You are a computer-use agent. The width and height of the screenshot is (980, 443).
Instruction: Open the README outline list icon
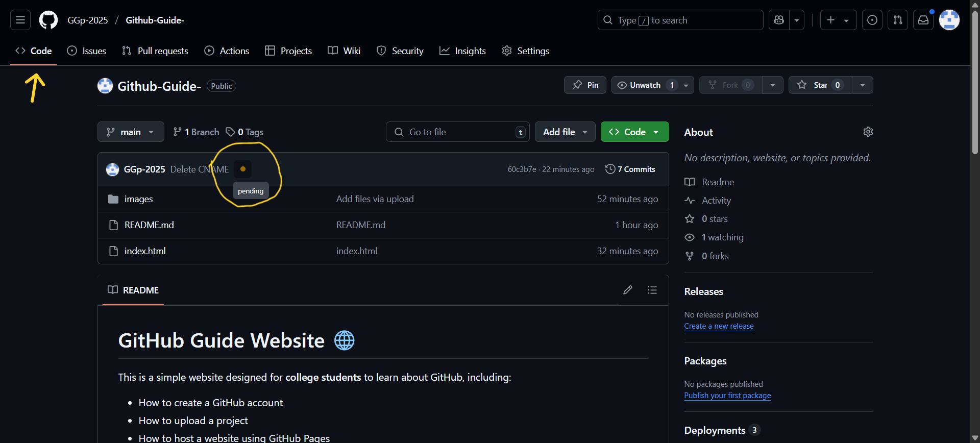(x=652, y=290)
